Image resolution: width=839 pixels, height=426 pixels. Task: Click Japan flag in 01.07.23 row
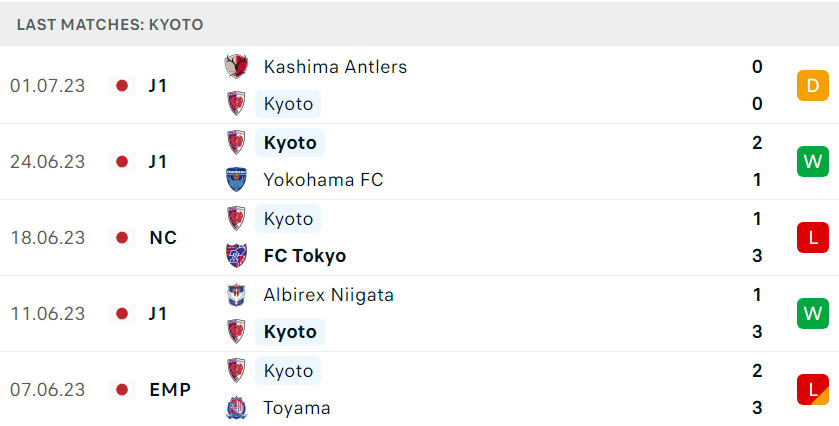[x=122, y=86]
